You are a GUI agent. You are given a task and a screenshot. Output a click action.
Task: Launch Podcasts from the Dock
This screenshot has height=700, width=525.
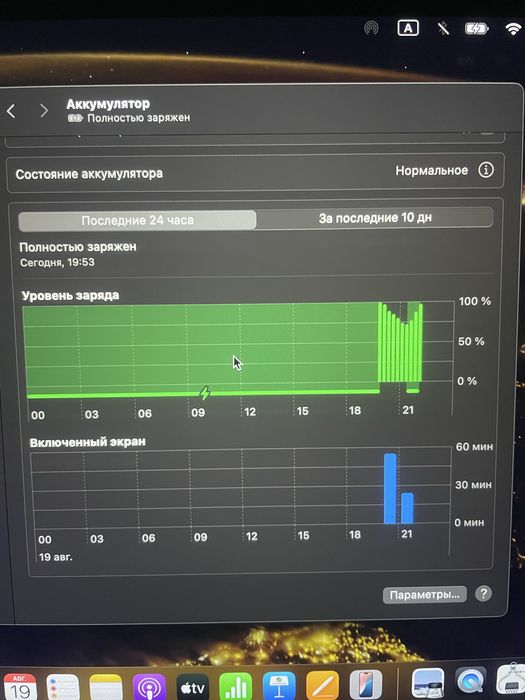[x=149, y=687]
